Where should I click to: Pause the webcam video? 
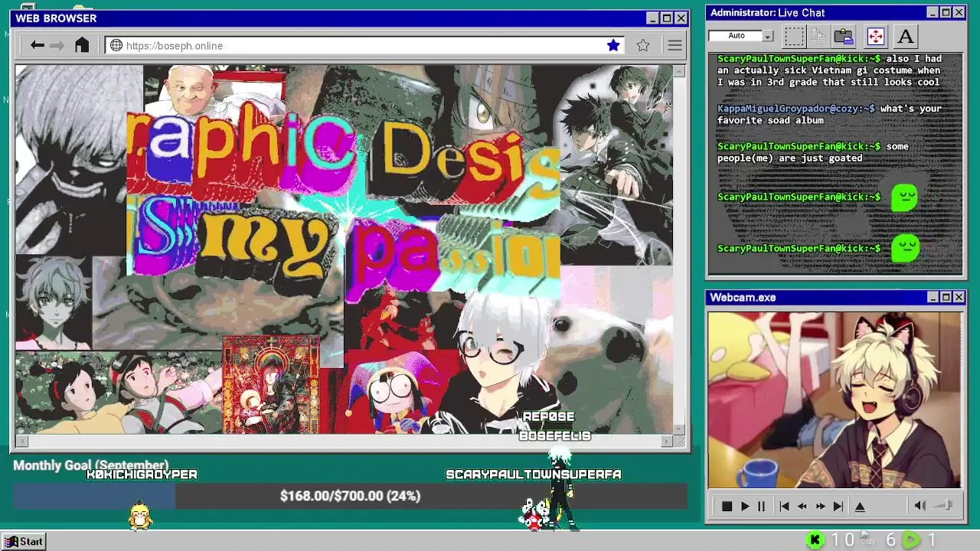(761, 506)
